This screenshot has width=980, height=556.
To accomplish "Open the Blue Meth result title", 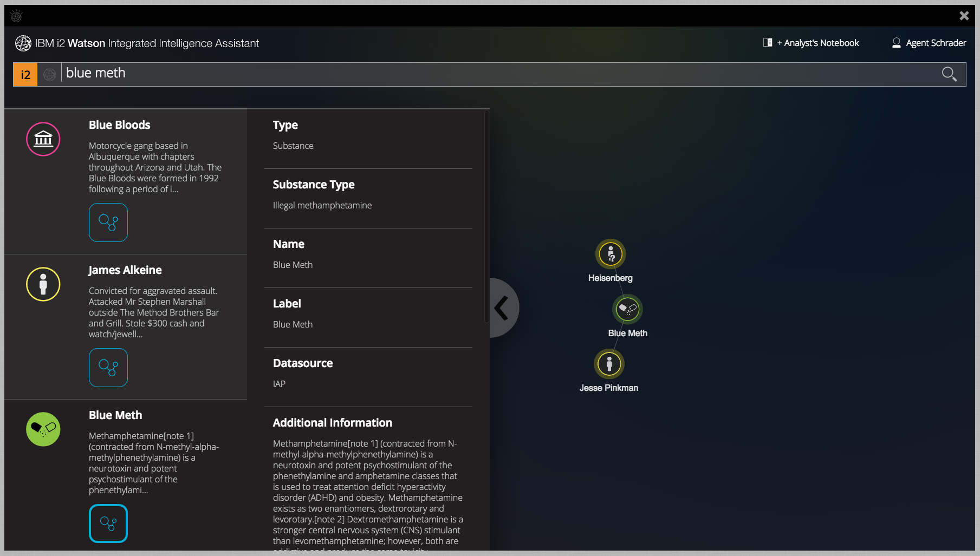I will (115, 415).
